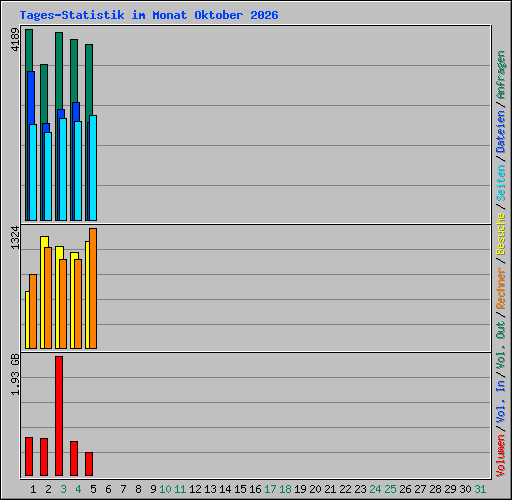
Task: Click green day 18 on the x-axis
Action: (285, 489)
